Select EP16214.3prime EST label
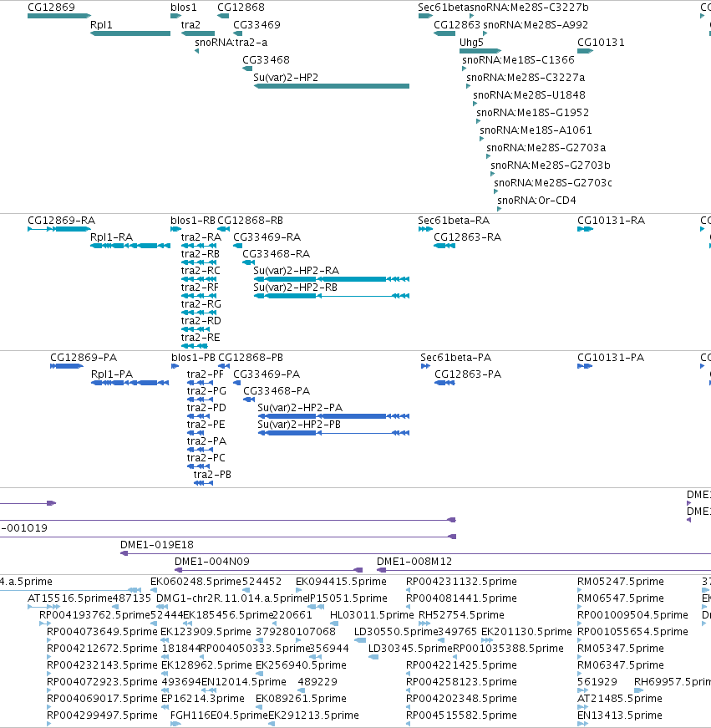The height and width of the screenshot is (728, 711). point(203,699)
